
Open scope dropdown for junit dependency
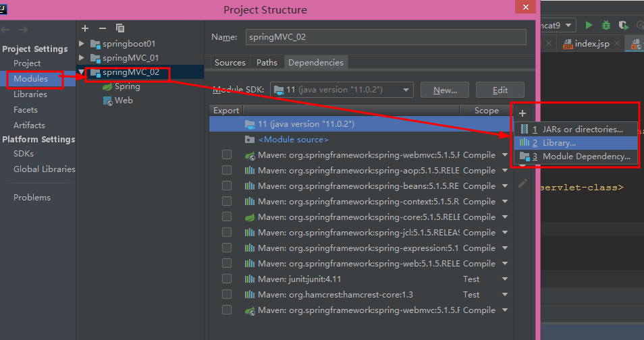(x=505, y=279)
